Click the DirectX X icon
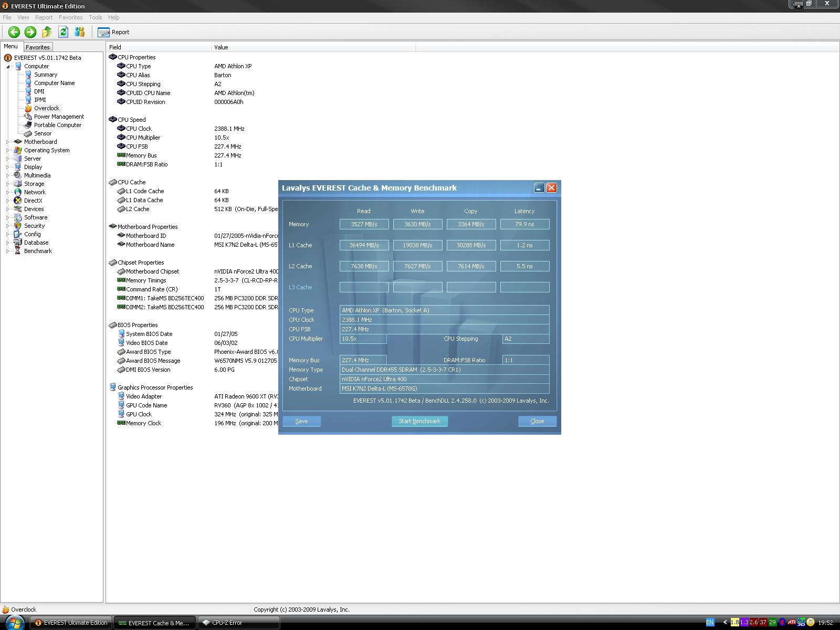 click(x=18, y=201)
